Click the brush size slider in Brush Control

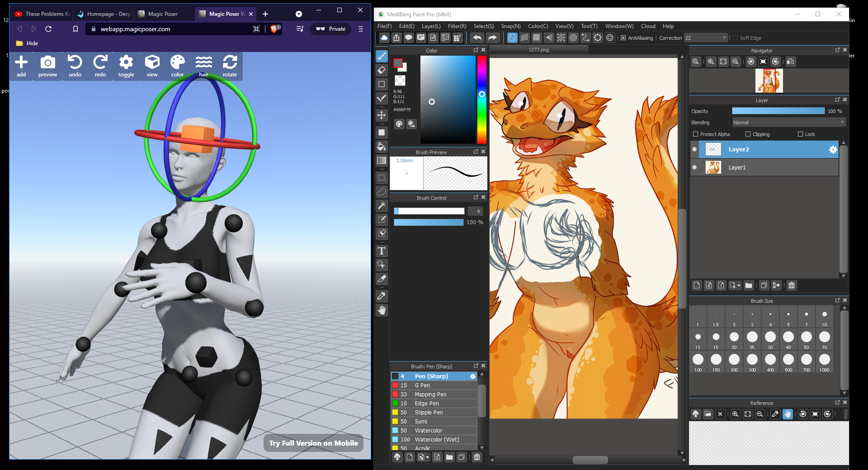tap(429, 211)
